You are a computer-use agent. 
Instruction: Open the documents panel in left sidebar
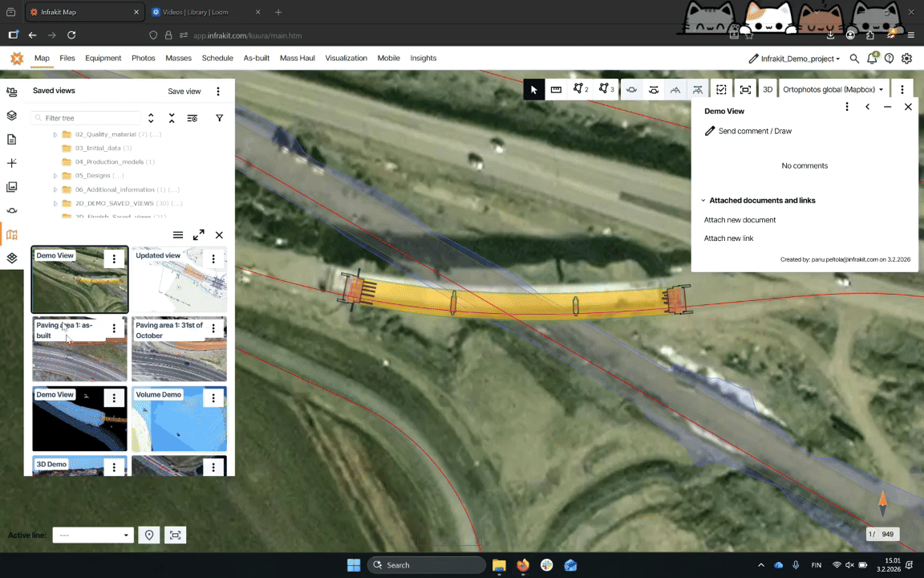tap(12, 139)
